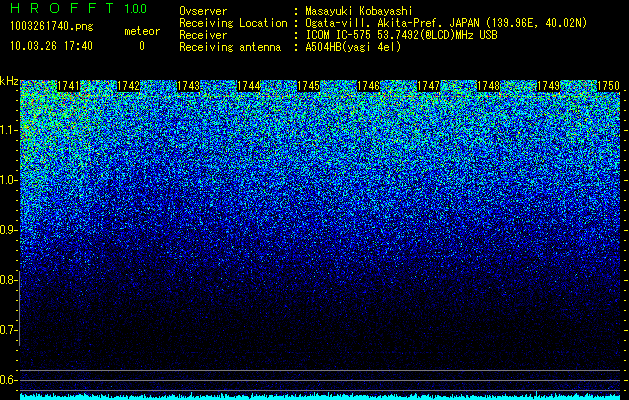Select the 0.8 frequency axis label
The image size is (629, 400).
(8, 280)
